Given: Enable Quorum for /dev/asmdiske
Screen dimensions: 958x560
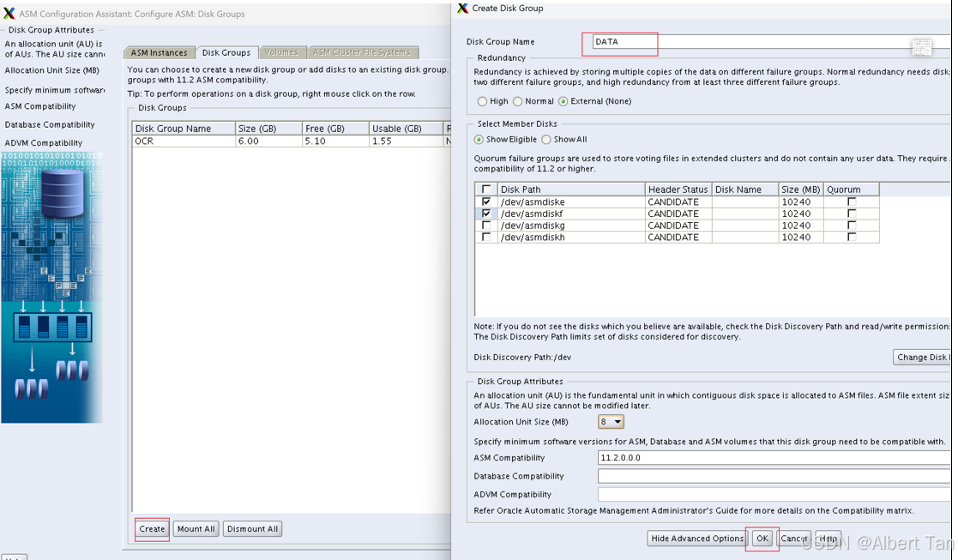Looking at the screenshot, I should (852, 202).
